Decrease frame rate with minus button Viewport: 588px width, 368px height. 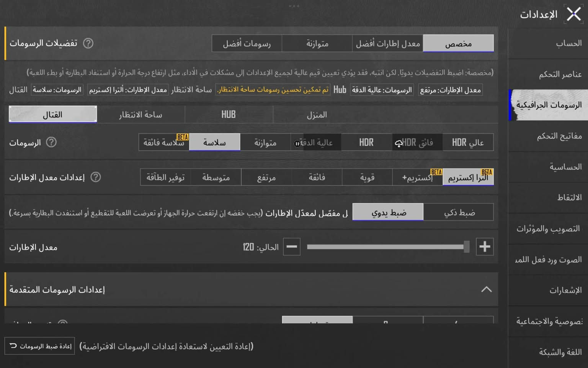coord(292,246)
